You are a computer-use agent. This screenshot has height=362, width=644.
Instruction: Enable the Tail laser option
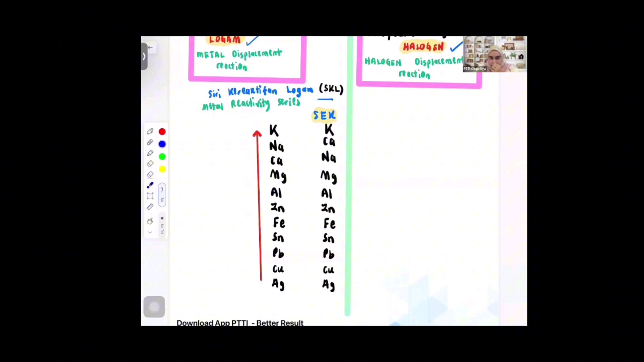coord(162,194)
